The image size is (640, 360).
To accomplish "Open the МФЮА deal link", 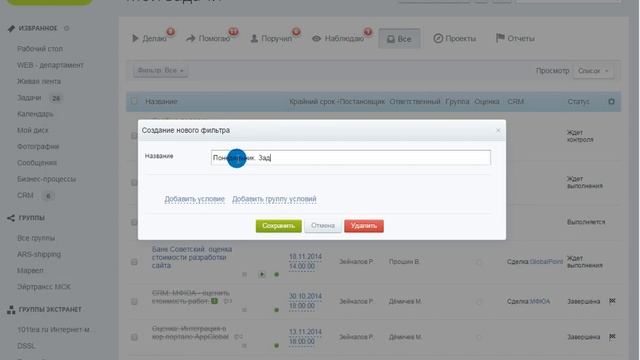I will (x=540, y=301).
